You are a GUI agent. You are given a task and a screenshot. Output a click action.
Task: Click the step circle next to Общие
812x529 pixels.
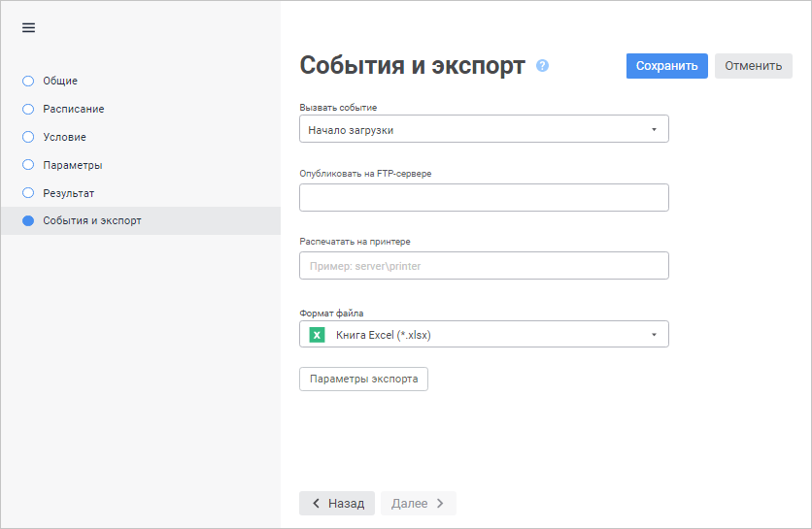click(x=28, y=81)
